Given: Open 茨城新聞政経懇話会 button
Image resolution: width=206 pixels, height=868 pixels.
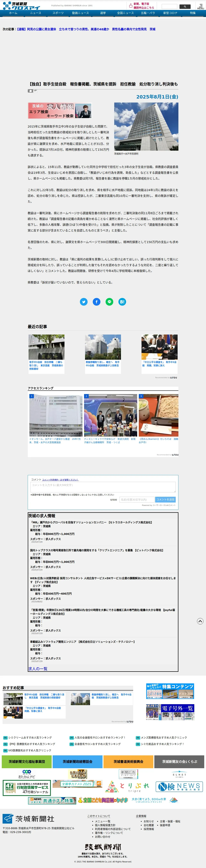Looking at the screenshot, I should 77,761.
